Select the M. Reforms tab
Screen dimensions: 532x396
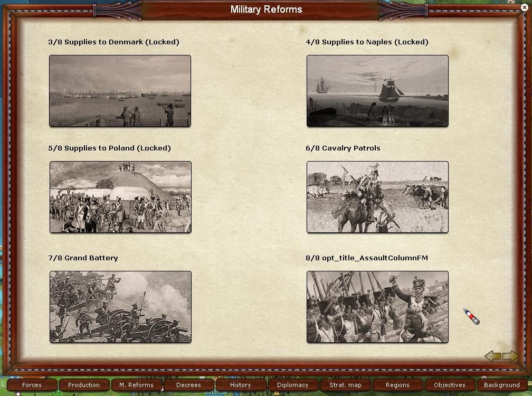point(136,385)
